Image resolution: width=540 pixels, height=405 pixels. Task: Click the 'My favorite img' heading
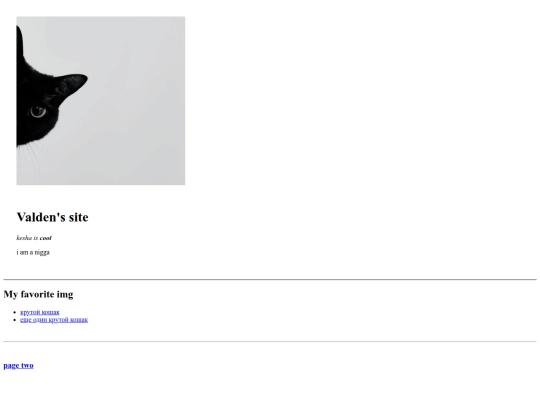(38, 294)
